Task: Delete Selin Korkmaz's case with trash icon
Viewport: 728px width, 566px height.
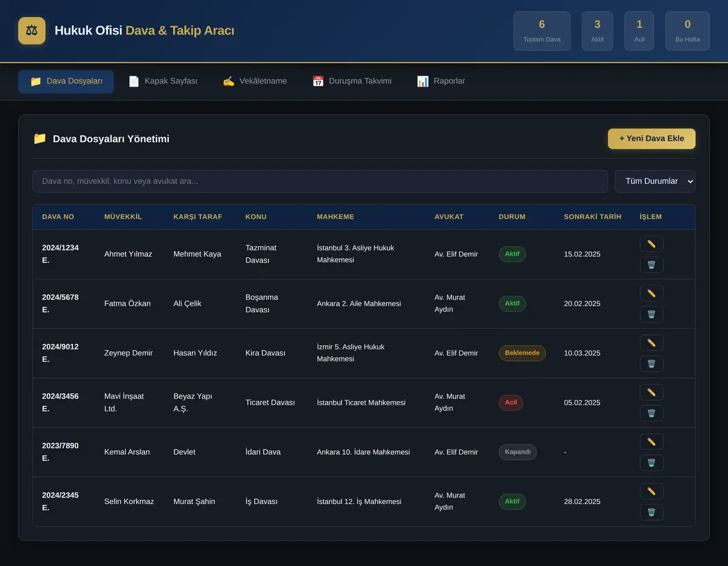Action: 652,512
